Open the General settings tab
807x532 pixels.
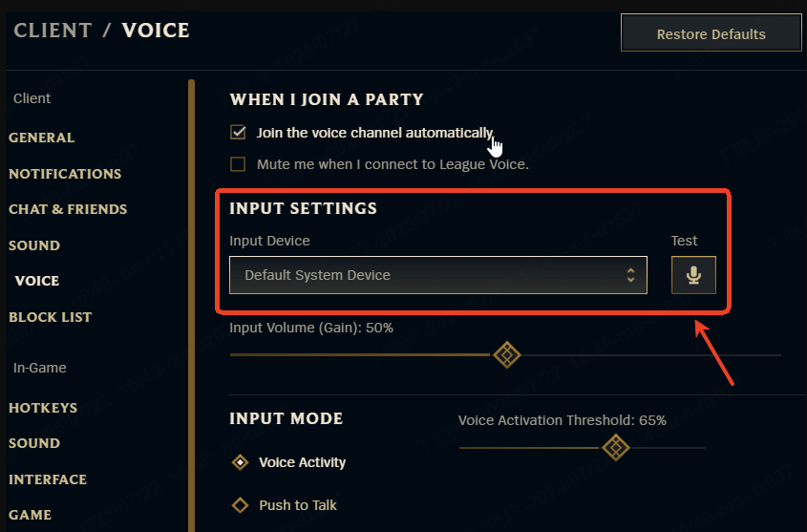tap(41, 138)
